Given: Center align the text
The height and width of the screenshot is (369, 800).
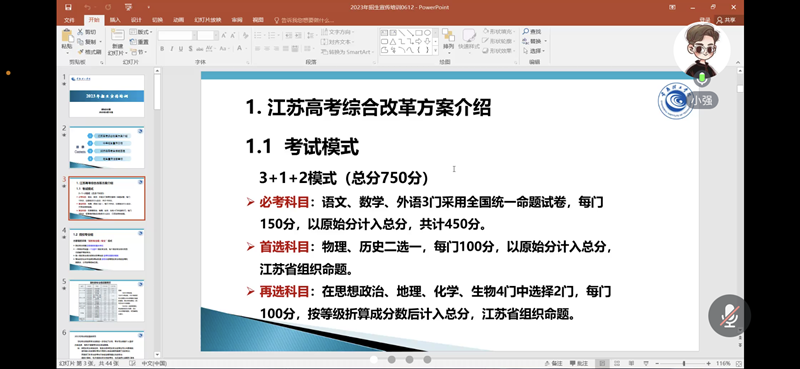Looking at the screenshot, I should point(268,49).
